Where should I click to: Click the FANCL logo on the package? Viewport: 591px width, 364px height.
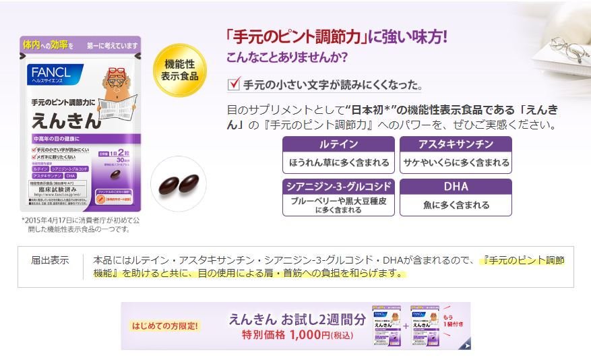tap(55, 74)
